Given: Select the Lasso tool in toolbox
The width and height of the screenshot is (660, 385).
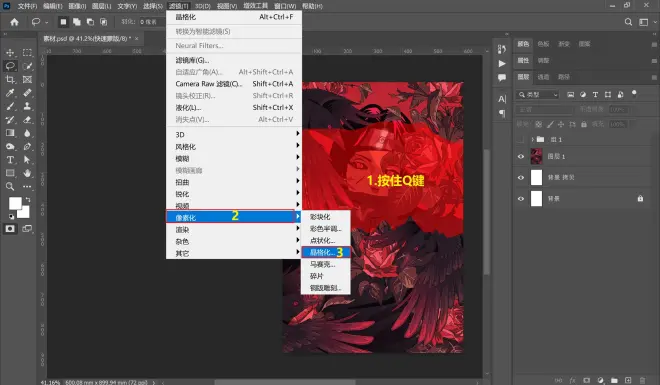Looking at the screenshot, I should coord(10,66).
